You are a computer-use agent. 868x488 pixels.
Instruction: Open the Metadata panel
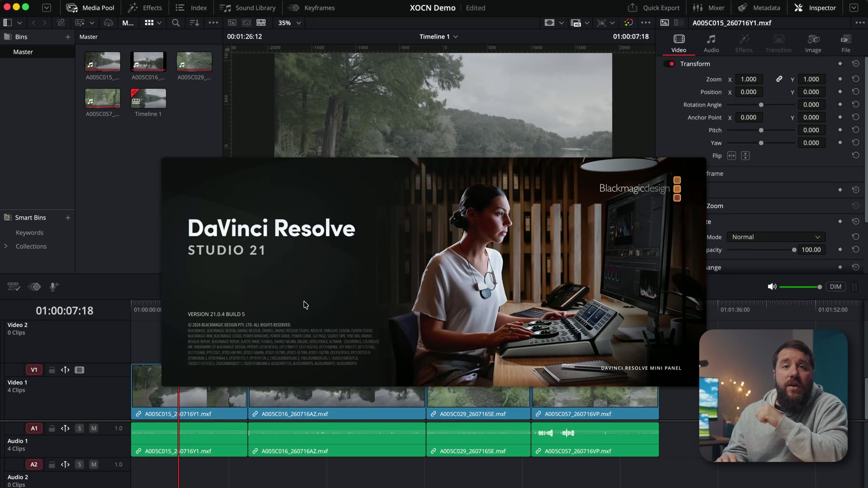click(x=759, y=8)
